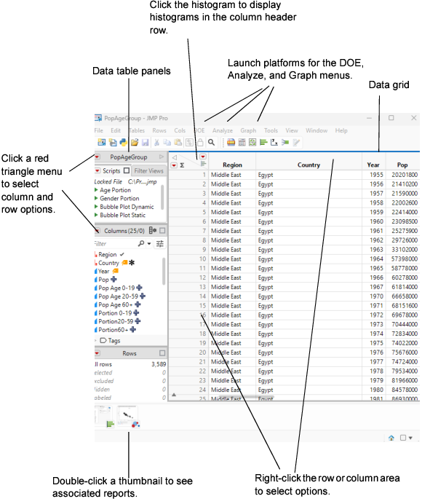Click the Copy toolbar icon
Viewport: 422px width, 504px height.
167,143
